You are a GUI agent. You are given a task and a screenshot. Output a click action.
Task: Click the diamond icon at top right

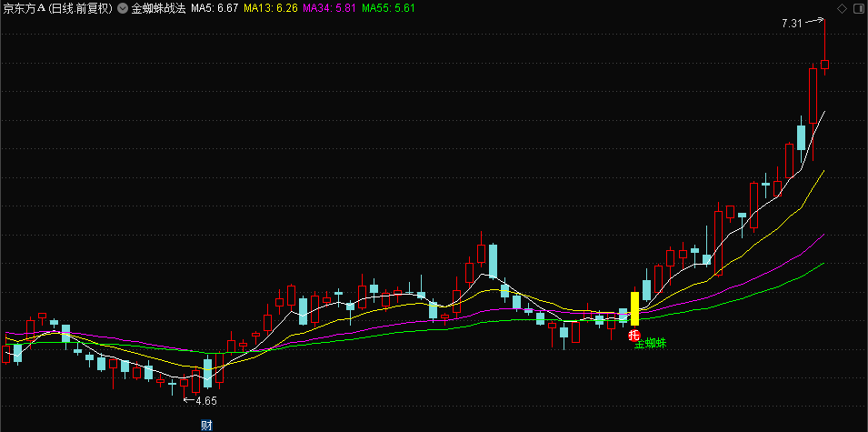click(842, 8)
